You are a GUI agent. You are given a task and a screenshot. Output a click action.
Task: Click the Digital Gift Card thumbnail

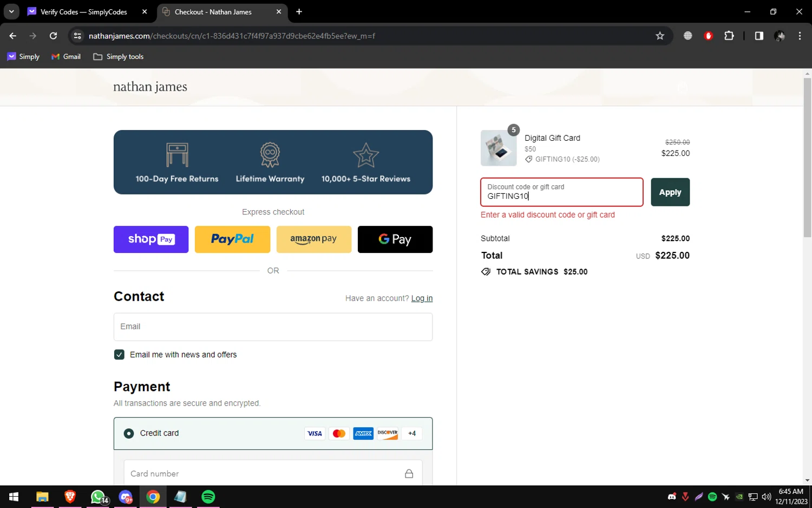click(x=499, y=148)
